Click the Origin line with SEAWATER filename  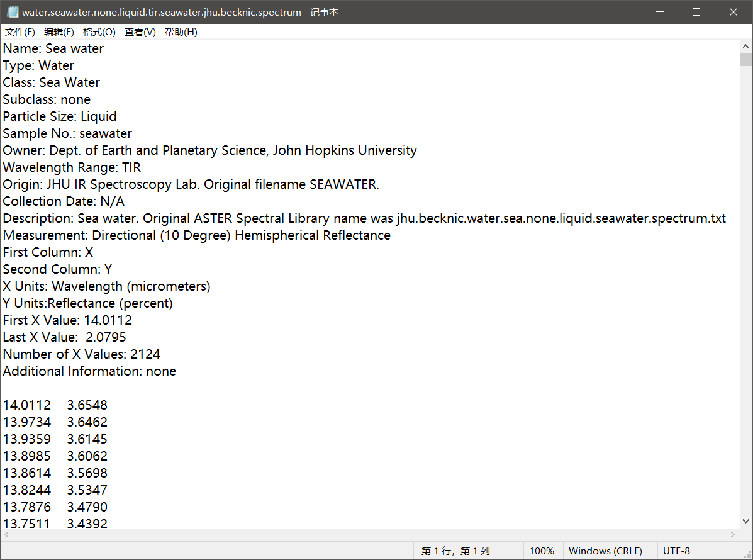(191, 184)
